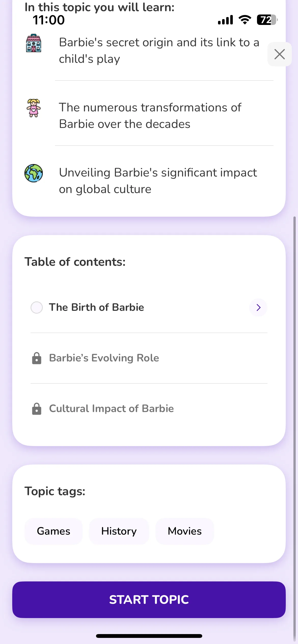Expand The Birth of Barbie chevron arrow
Screen dimensions: 298x644
258,308
